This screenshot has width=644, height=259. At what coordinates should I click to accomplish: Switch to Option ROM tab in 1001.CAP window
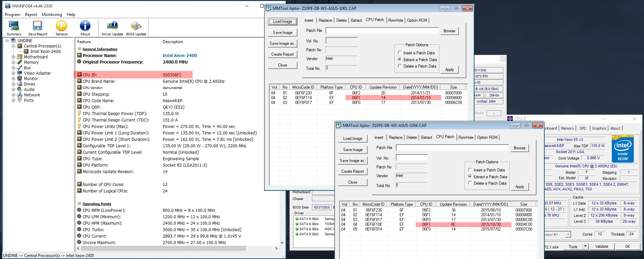pos(417,20)
